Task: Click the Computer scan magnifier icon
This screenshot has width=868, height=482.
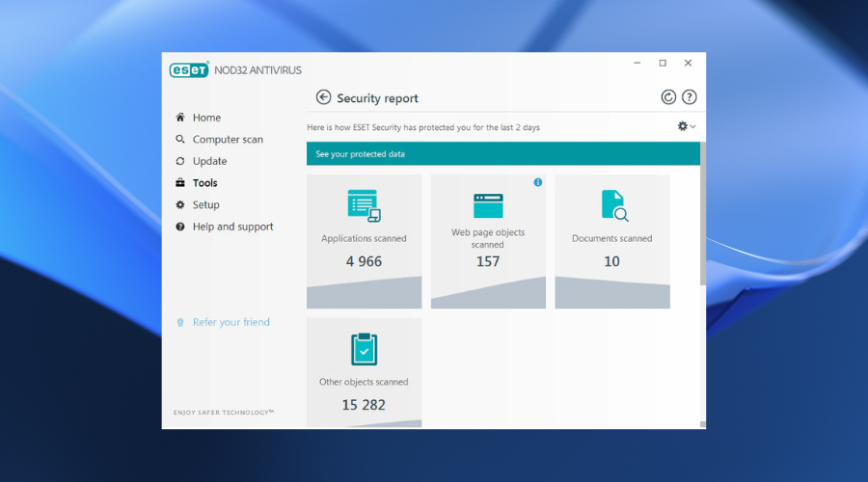Action: coord(180,139)
